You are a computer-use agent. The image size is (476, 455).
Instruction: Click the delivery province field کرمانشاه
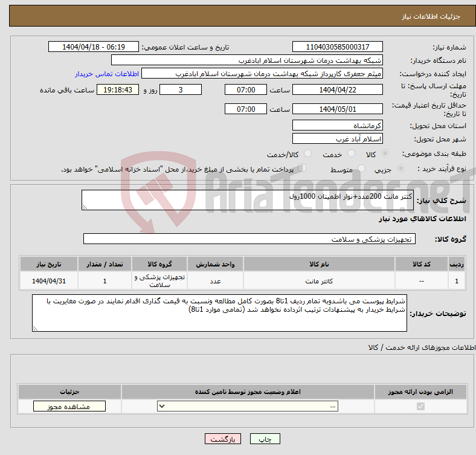point(338,125)
